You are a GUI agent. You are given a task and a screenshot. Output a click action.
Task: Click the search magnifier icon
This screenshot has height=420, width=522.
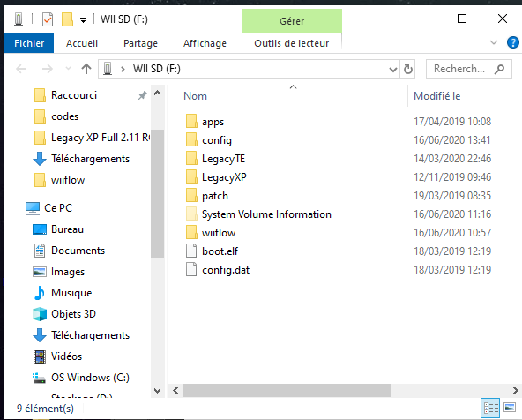(x=499, y=69)
